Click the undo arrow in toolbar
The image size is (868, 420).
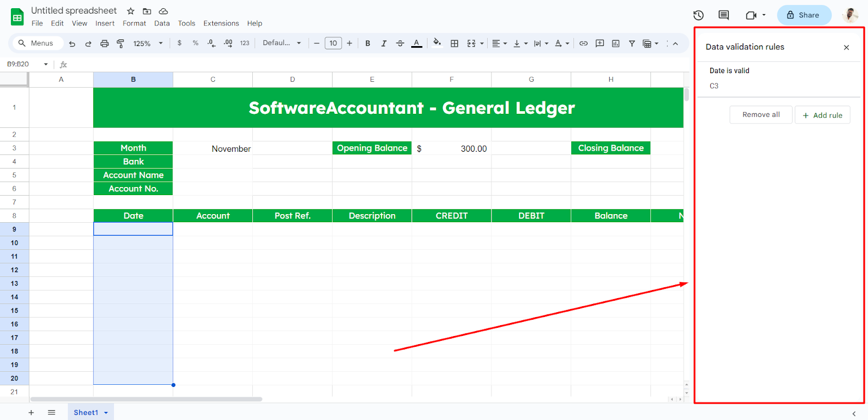pos(72,43)
